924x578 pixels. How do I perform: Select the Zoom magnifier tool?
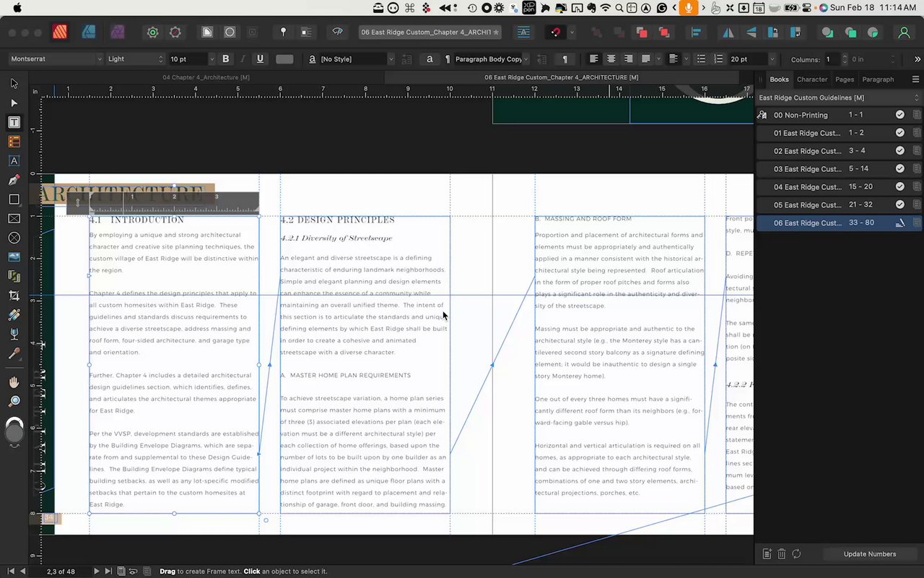pyautogui.click(x=14, y=401)
